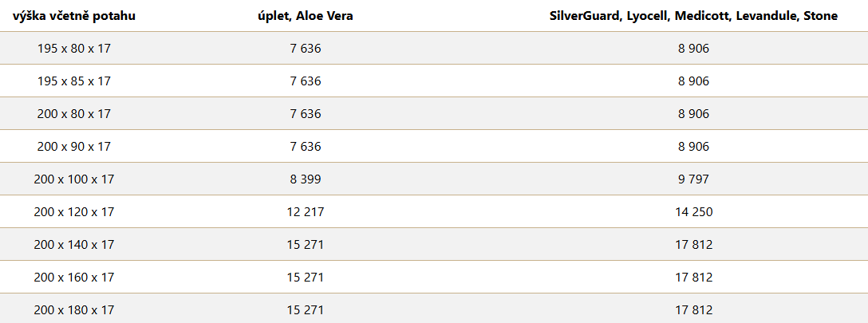Click the 12 217 price cell
Image resolution: width=868 pixels, height=323 pixels.
click(306, 212)
